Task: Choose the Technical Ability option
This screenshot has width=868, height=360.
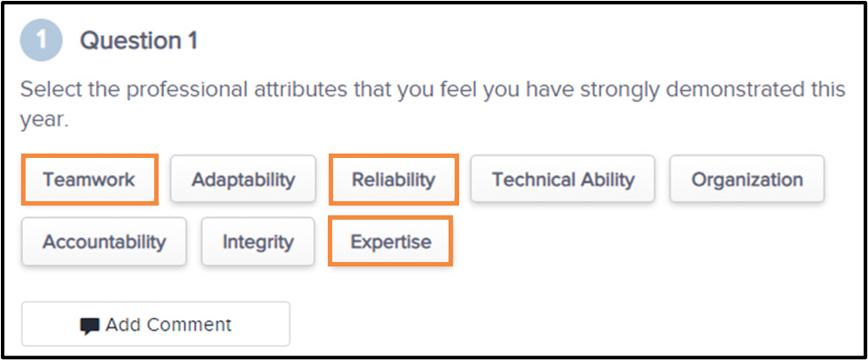Action: 562,180
